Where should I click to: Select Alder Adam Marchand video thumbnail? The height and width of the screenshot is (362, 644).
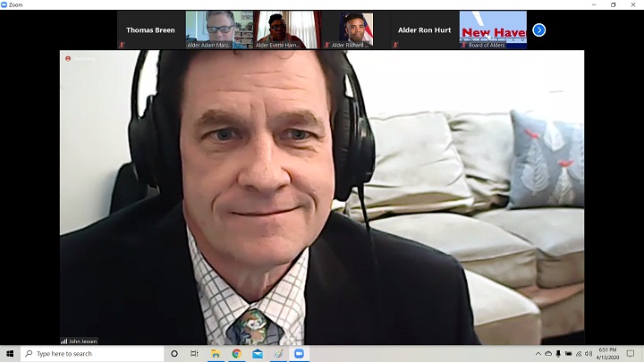pos(219,30)
